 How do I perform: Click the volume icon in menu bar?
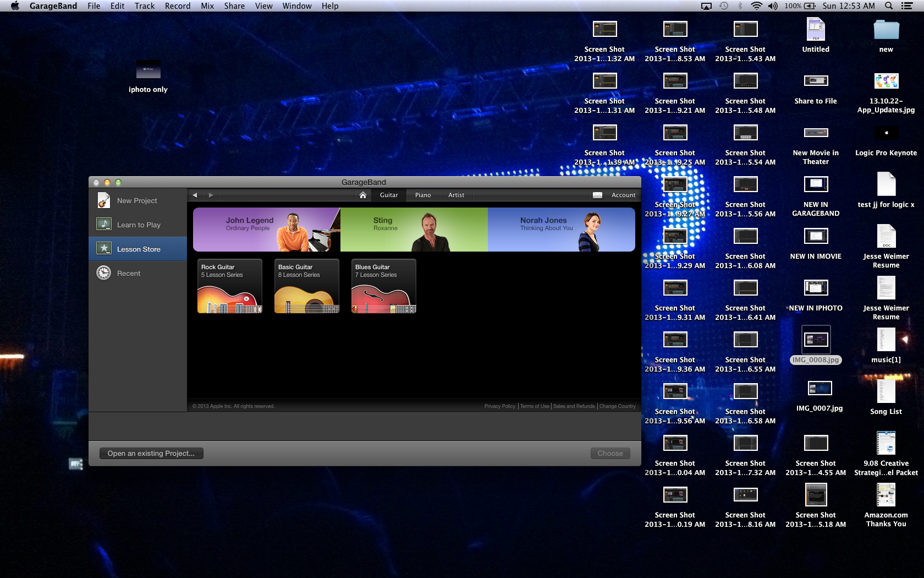tap(773, 6)
